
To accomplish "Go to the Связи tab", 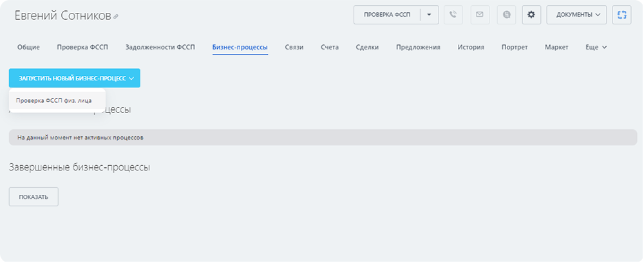I will coord(294,47).
